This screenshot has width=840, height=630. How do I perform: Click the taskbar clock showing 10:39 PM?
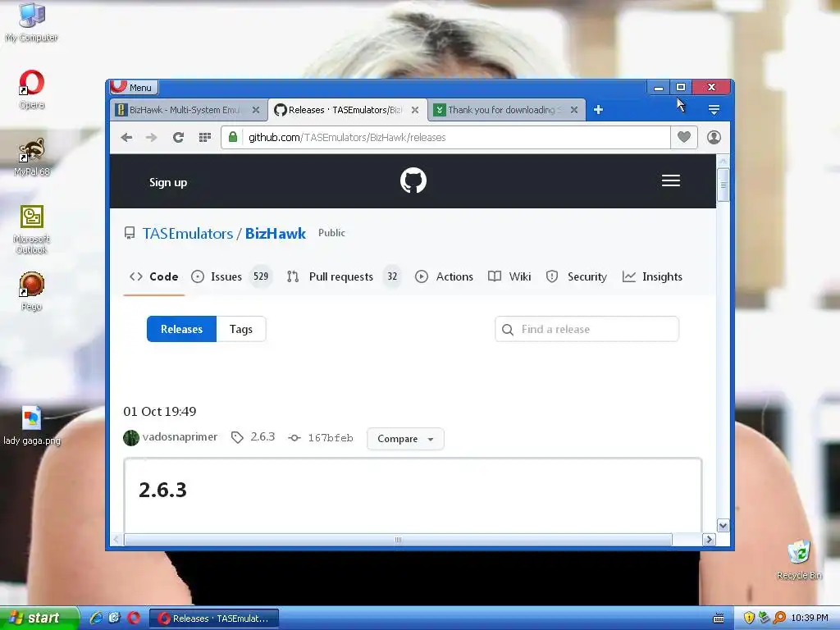[x=810, y=619]
